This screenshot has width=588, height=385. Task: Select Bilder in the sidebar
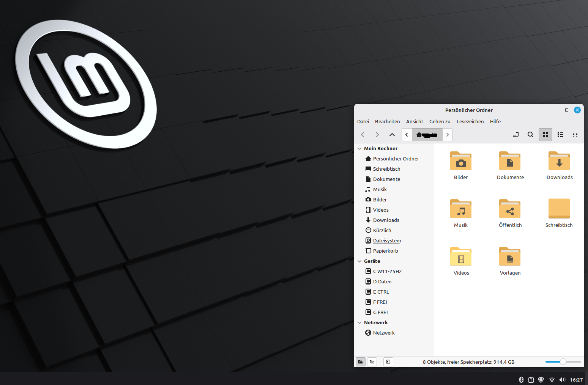pos(394,200)
